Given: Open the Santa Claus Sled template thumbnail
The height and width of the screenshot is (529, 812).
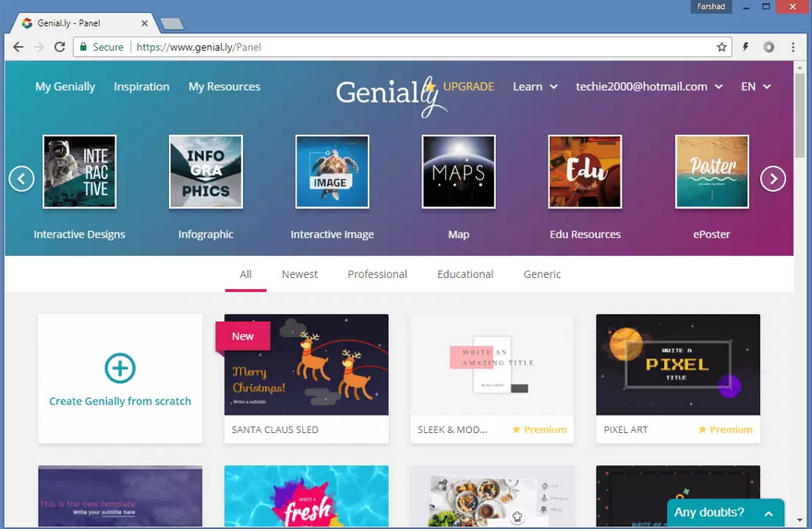Looking at the screenshot, I should point(306,365).
